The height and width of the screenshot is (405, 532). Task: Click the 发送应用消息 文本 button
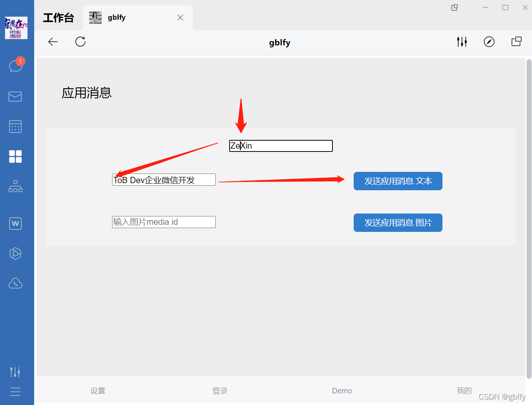tap(397, 181)
